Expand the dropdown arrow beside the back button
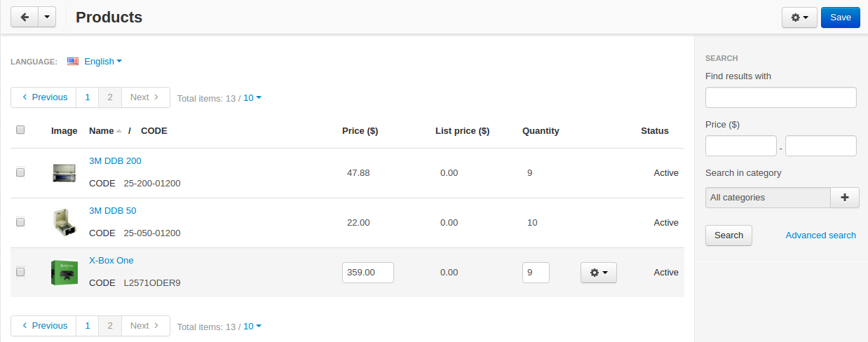The image size is (868, 342). (46, 18)
